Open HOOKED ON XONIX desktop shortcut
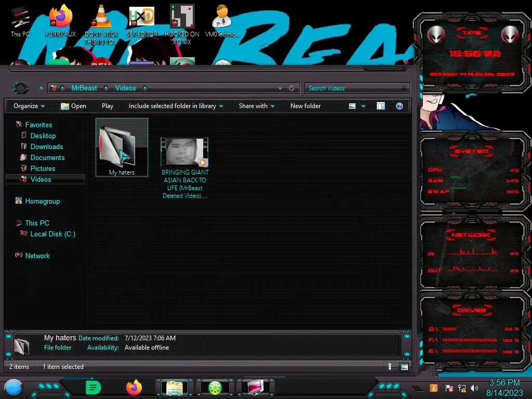The height and width of the screenshot is (399, 532). pyautogui.click(x=182, y=25)
